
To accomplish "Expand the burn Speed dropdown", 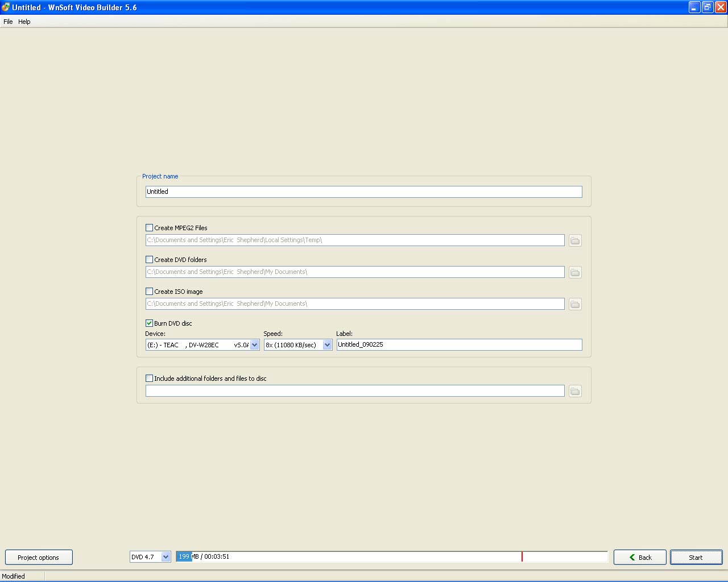I will point(327,345).
